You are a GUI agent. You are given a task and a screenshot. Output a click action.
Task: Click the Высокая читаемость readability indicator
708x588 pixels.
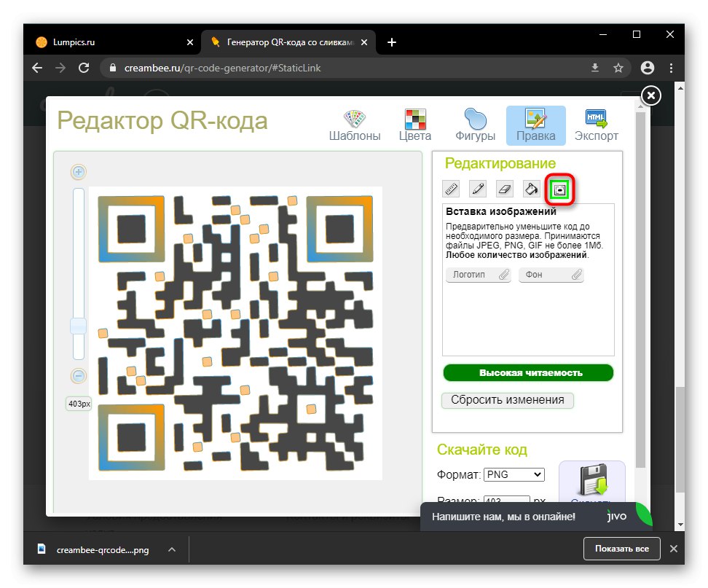(x=528, y=372)
